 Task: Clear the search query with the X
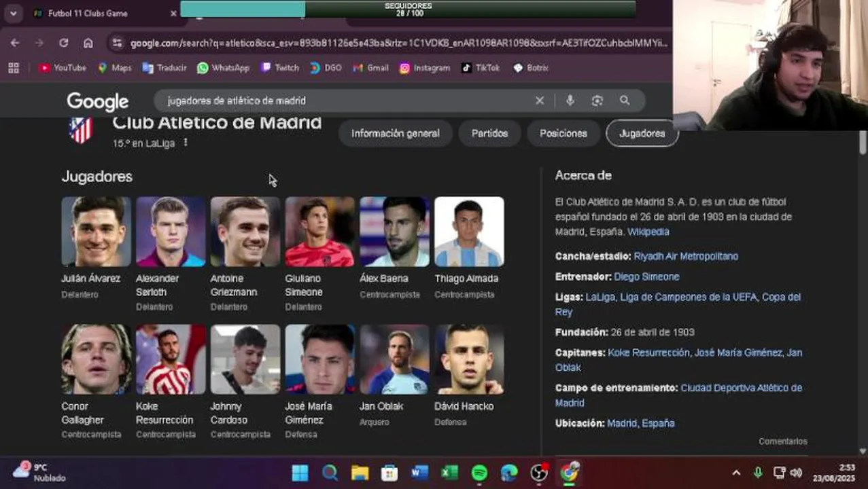(540, 101)
